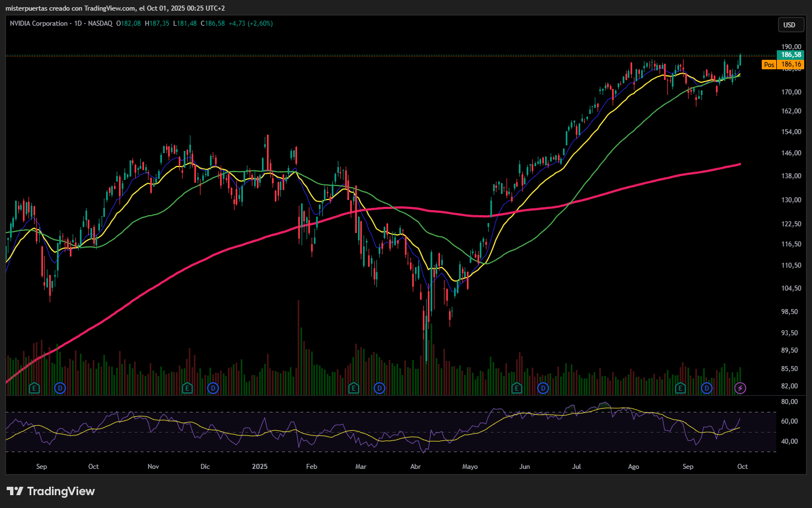Click the NVIDIA Corporation symbol name
This screenshot has width=812, height=508.
pos(39,23)
